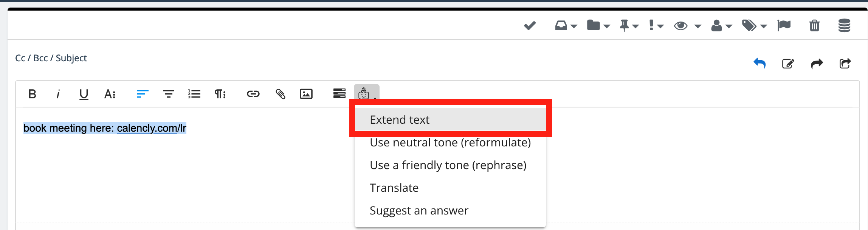This screenshot has height=230, width=868.
Task: Open the tags dropdown
Action: [x=754, y=26]
